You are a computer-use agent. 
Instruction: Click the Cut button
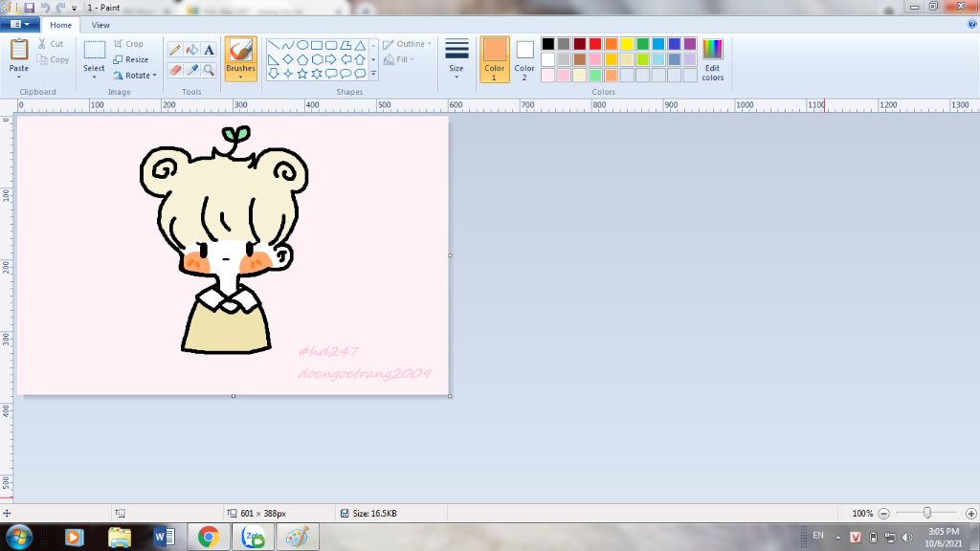coord(51,44)
